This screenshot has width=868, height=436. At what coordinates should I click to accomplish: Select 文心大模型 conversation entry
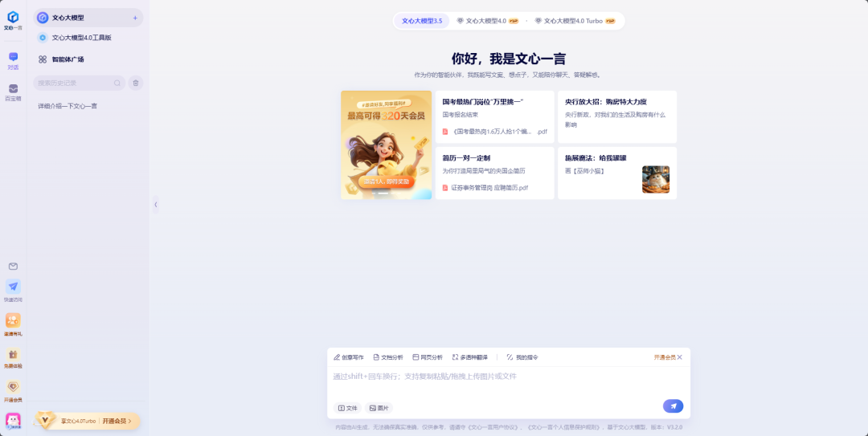coord(88,18)
